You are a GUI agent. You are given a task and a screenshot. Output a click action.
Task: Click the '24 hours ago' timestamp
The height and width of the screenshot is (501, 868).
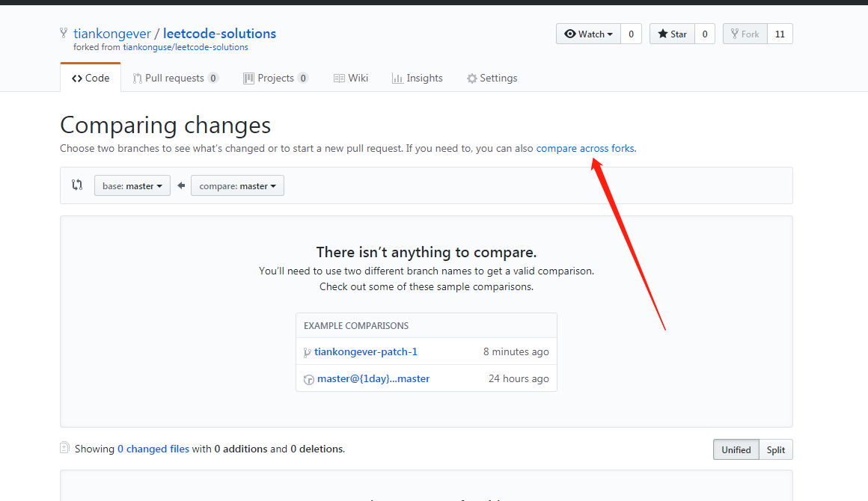(x=519, y=379)
